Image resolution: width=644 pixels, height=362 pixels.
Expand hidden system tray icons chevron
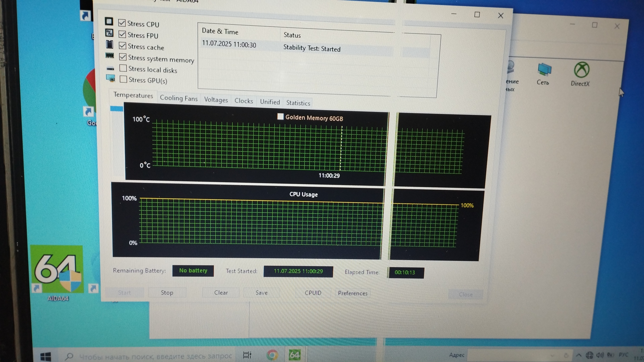(579, 355)
